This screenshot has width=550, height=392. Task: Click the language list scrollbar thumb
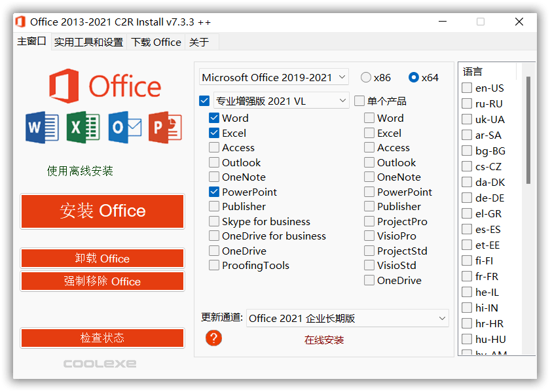coord(528,130)
